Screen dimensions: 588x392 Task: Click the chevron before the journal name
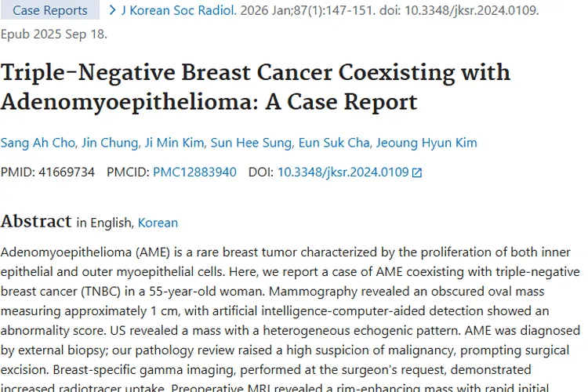[112, 10]
